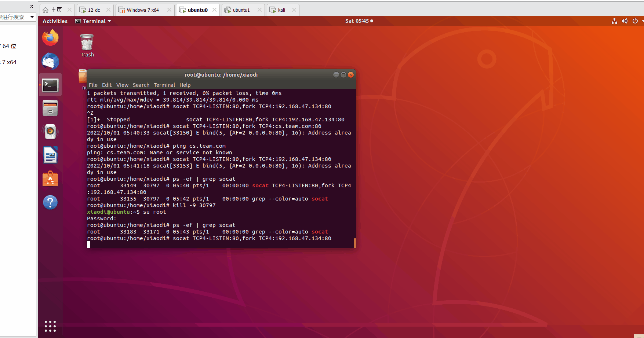The width and height of the screenshot is (644, 338).
Task: Open the Terminal menu in the menubar
Action: tap(164, 85)
